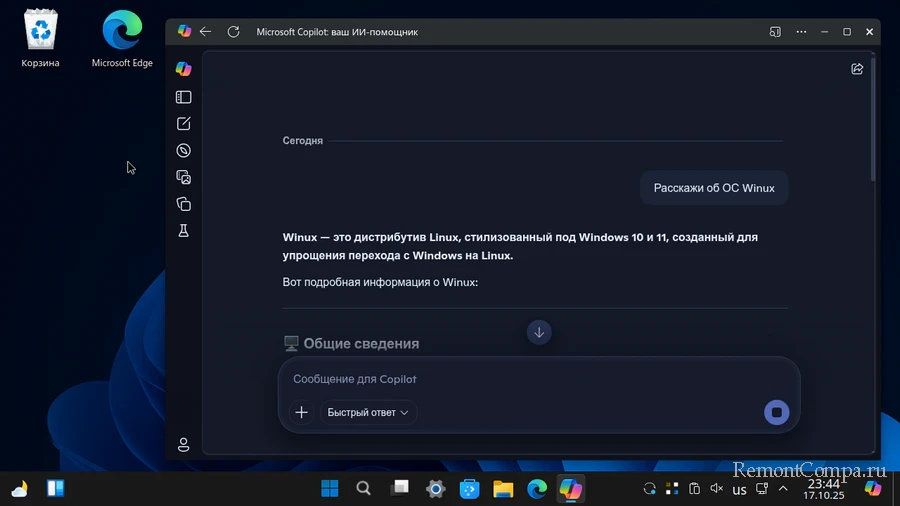Open the user profile icon in sidebar
Viewport: 900px width, 506px height.
tap(183, 445)
